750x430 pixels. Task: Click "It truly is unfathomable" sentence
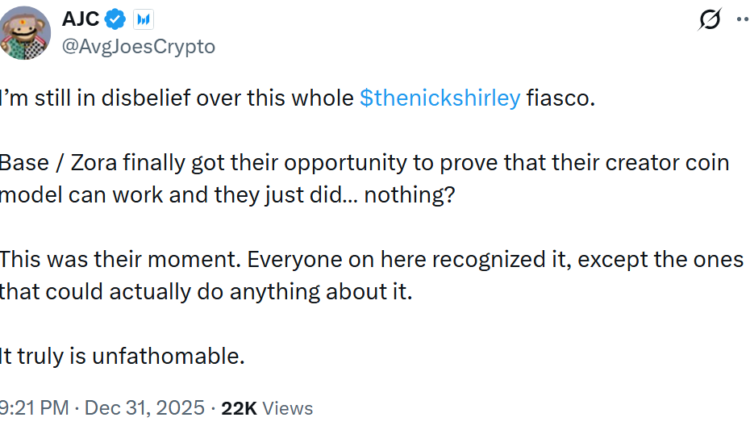(122, 354)
